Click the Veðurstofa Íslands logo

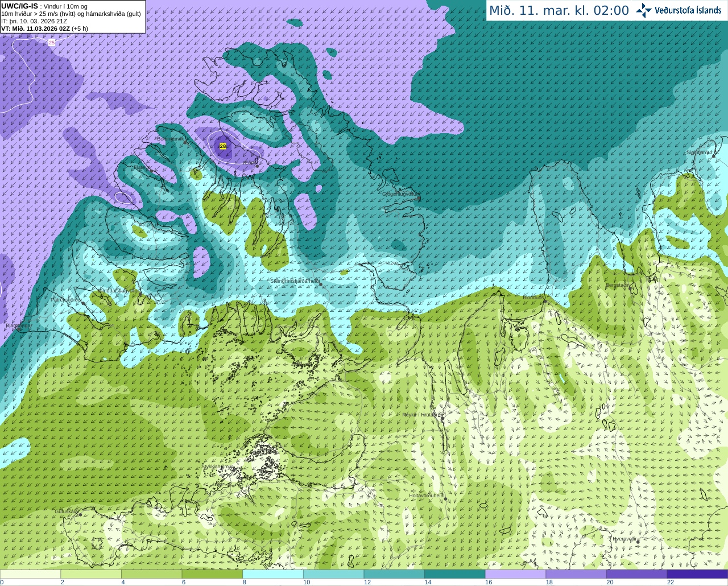click(679, 10)
